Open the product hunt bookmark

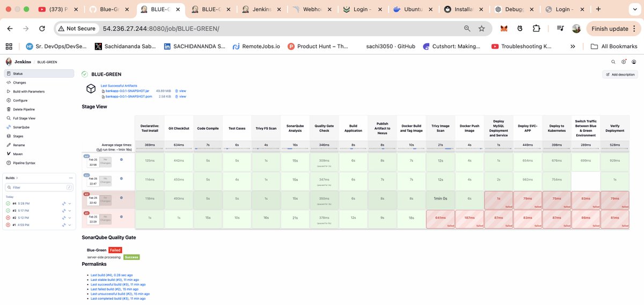(318, 47)
